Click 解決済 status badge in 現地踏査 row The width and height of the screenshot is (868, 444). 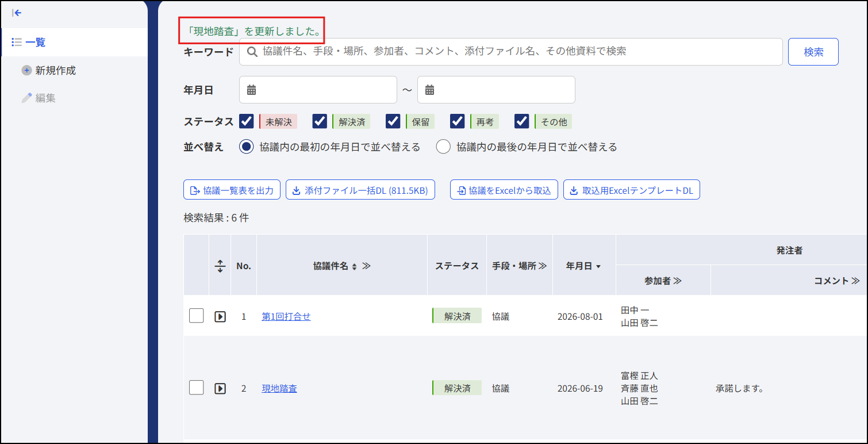click(457, 388)
